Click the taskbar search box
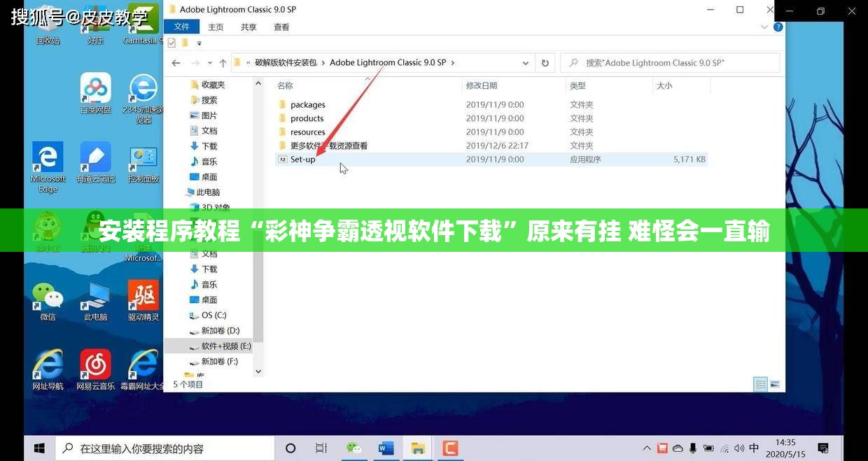 pos(164,448)
